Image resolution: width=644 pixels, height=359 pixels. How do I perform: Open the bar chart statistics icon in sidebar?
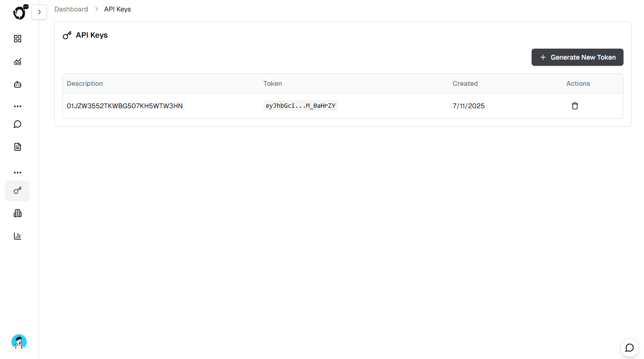tap(18, 236)
